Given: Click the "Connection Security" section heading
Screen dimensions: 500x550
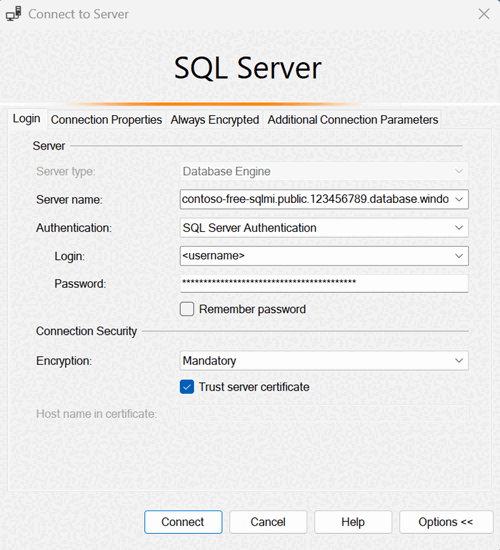Looking at the screenshot, I should [86, 331].
